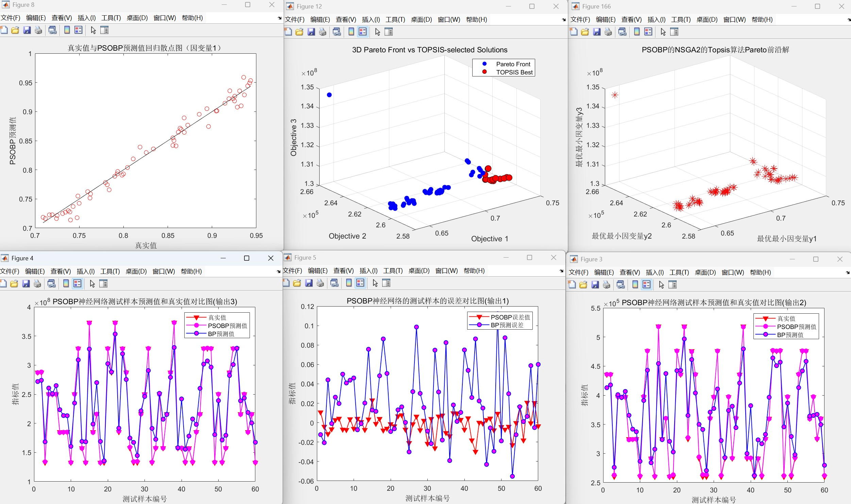Click dock arrow at Figure 8 menu bar right
The width and height of the screenshot is (851, 504).
click(279, 18)
